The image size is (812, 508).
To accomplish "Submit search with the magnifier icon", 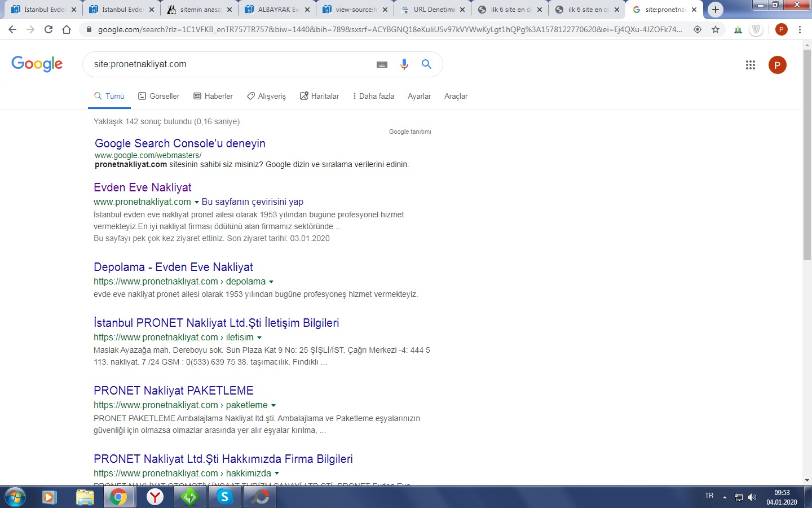I will (x=426, y=64).
